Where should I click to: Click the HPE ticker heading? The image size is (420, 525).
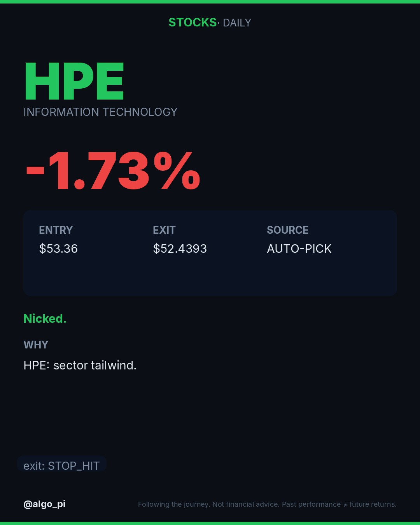tap(74, 82)
